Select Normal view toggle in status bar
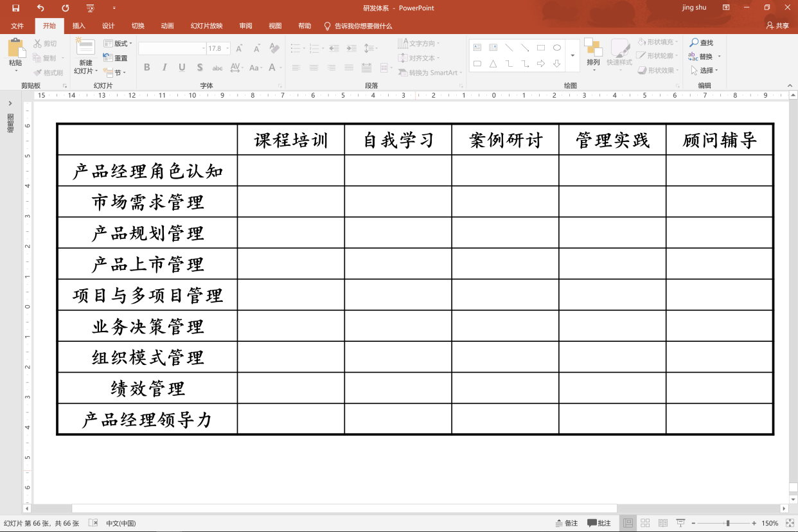This screenshot has height=532, width=798. tap(628, 523)
